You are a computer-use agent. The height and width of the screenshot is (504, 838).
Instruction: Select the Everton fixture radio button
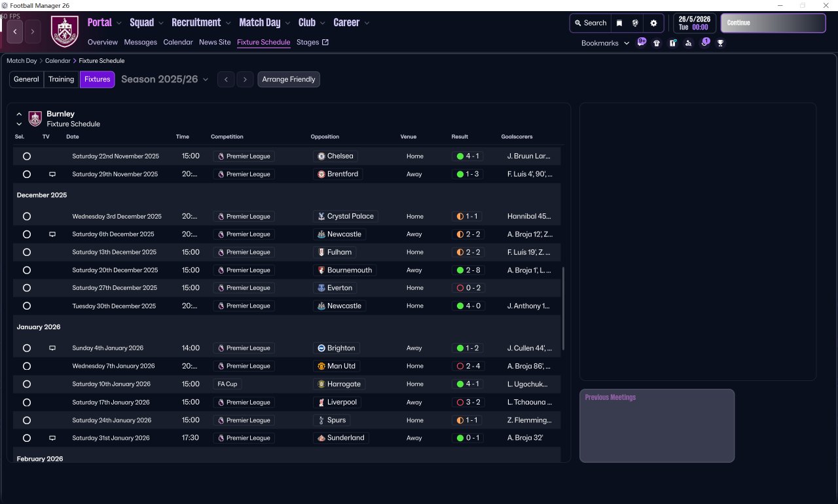pos(27,288)
